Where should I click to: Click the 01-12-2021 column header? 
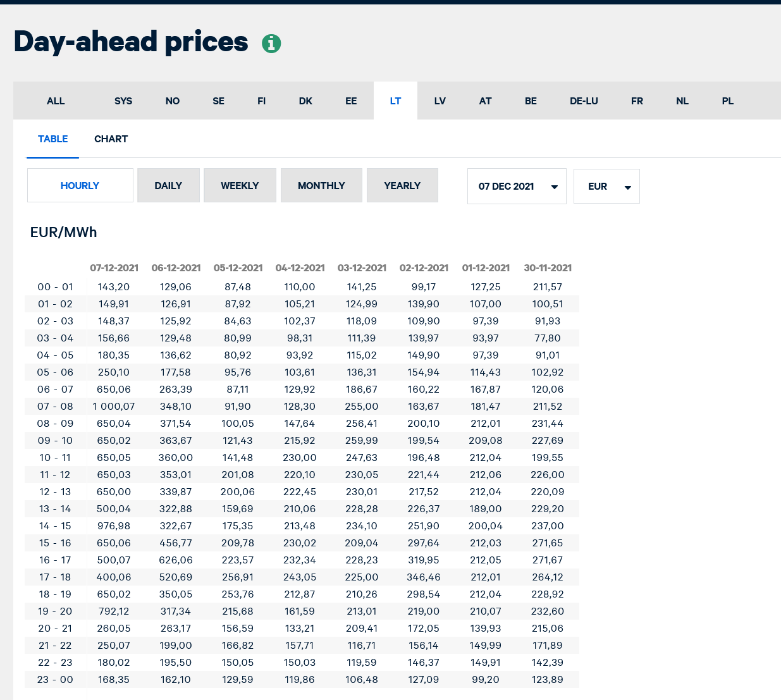click(486, 268)
